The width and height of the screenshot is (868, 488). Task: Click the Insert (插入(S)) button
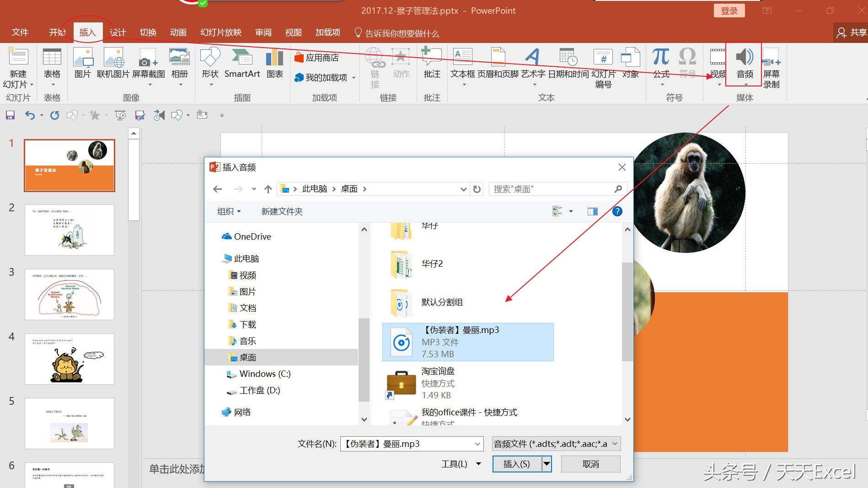pyautogui.click(x=517, y=464)
